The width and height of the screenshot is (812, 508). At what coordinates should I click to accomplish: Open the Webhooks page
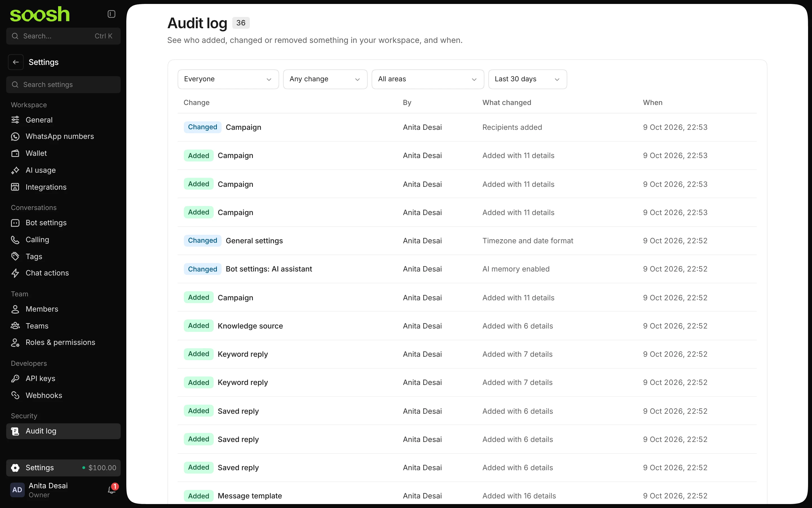pyautogui.click(x=63, y=395)
